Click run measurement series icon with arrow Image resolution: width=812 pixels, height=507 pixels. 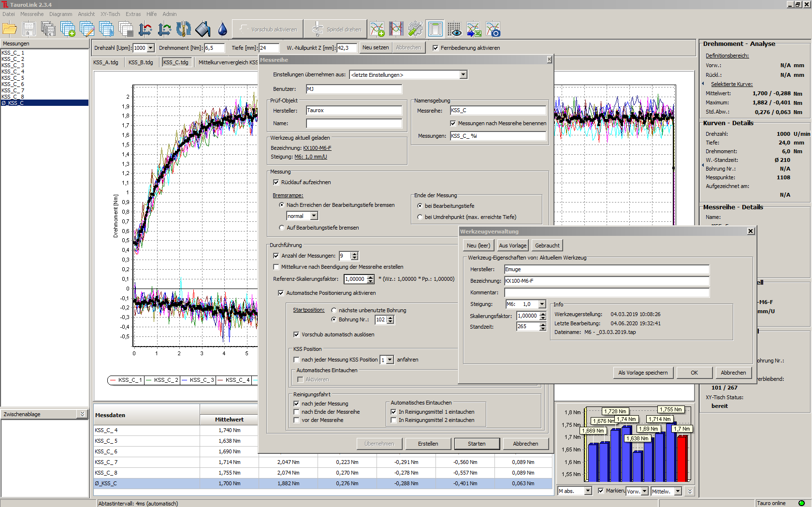click(x=106, y=29)
